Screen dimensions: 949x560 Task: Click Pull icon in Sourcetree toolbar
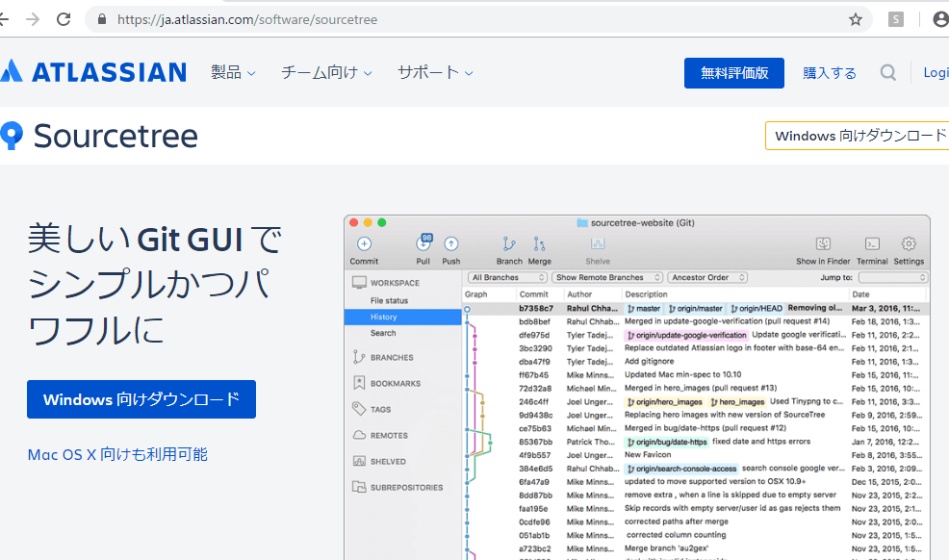423,243
